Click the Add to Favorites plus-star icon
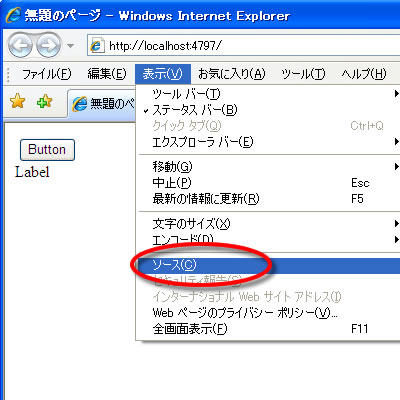Viewport: 400px width, 400px height. tap(44, 101)
